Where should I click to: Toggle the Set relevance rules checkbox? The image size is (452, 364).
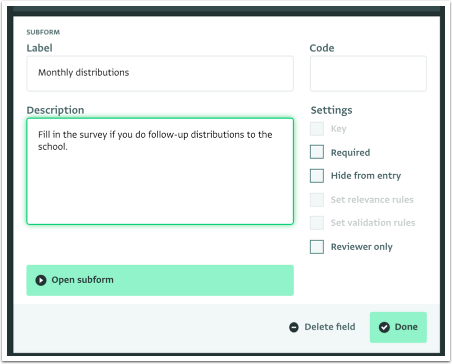coord(317,200)
